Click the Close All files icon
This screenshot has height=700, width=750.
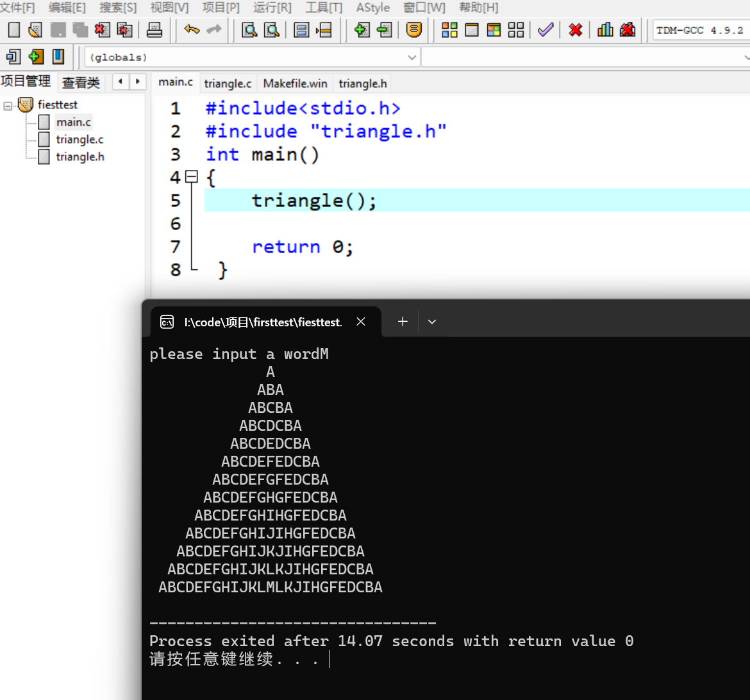(x=124, y=30)
